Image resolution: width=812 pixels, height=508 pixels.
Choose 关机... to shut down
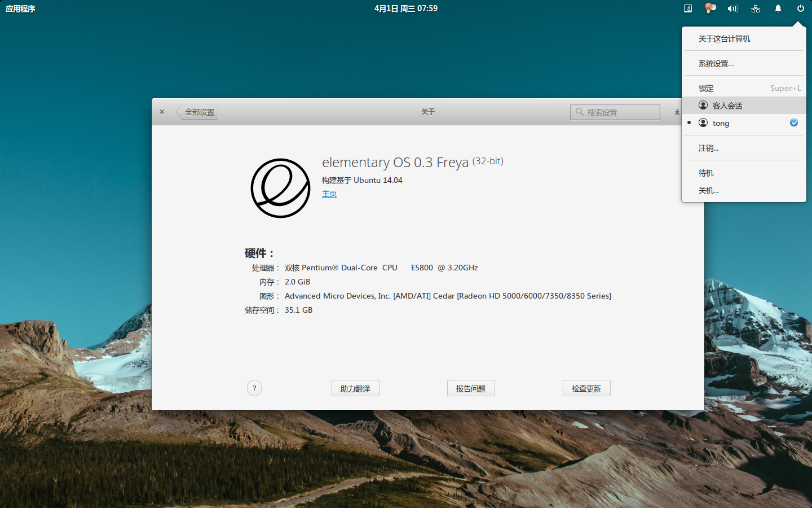click(744, 190)
